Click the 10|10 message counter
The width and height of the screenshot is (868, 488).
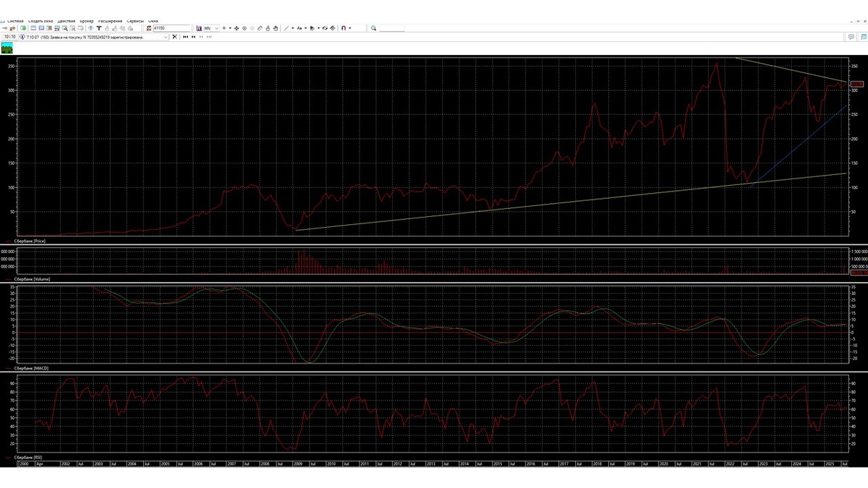tap(10, 37)
